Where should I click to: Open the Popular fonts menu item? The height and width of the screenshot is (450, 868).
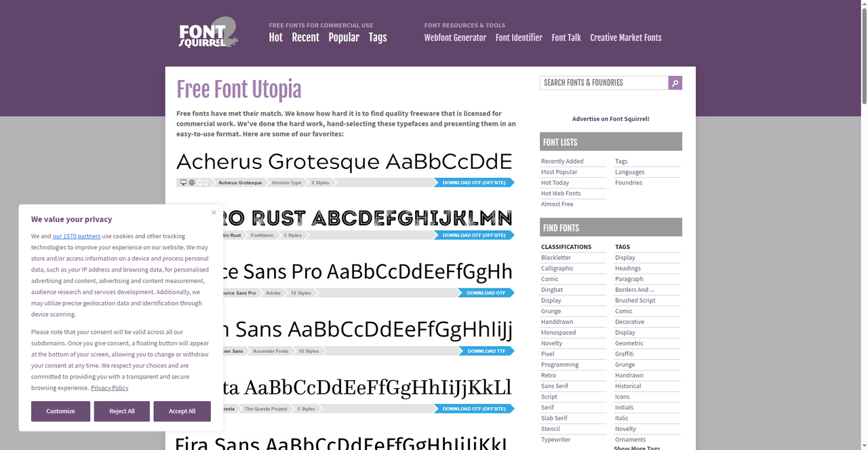[344, 37]
